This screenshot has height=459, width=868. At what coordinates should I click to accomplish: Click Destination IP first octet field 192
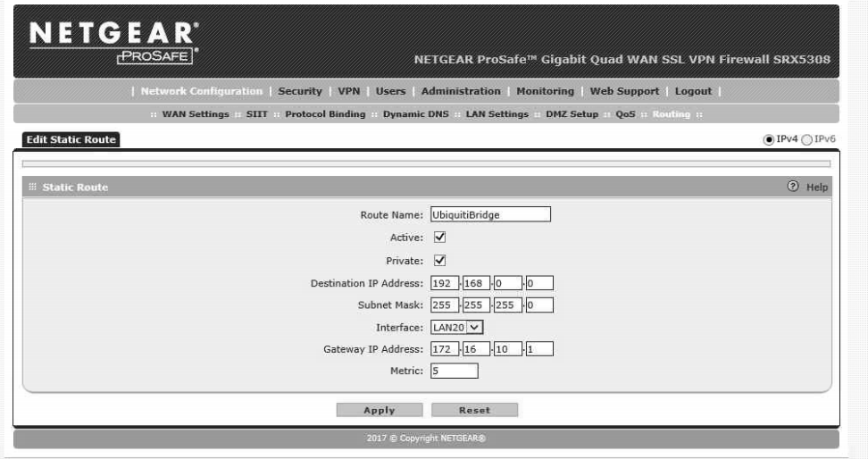coord(445,283)
